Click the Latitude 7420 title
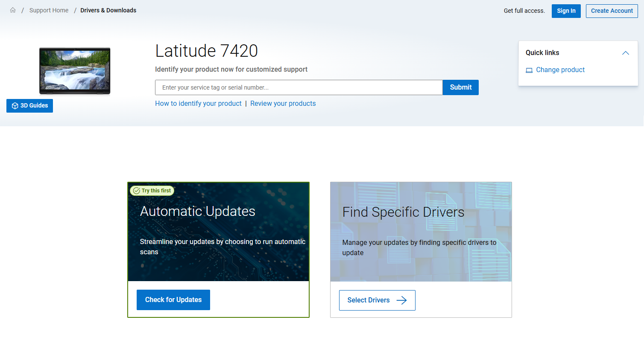Image resolution: width=644 pixels, height=340 pixels. click(x=207, y=51)
